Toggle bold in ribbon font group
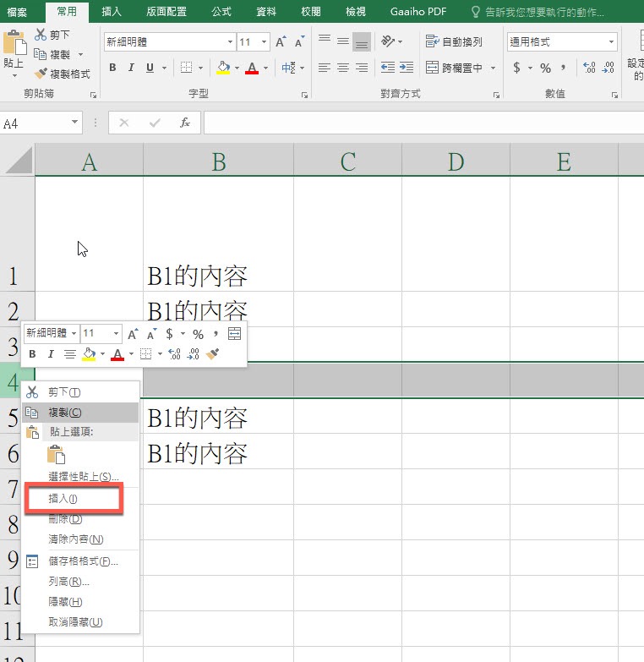The image size is (644, 662). point(112,68)
